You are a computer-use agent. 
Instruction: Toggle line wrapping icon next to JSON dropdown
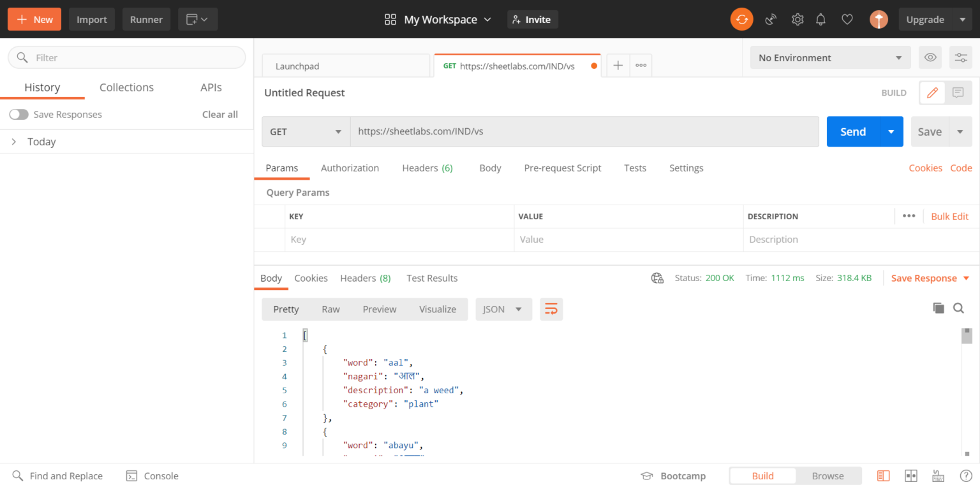coord(551,309)
